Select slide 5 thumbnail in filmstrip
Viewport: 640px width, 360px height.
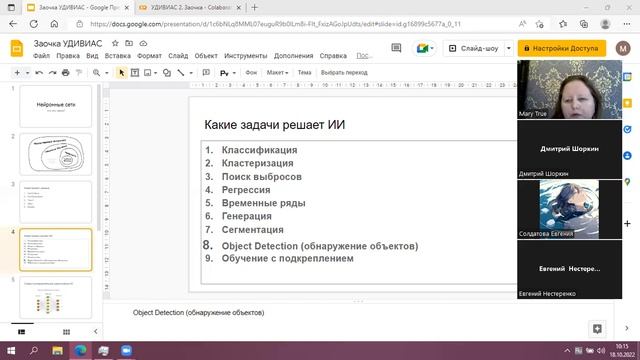point(56,298)
